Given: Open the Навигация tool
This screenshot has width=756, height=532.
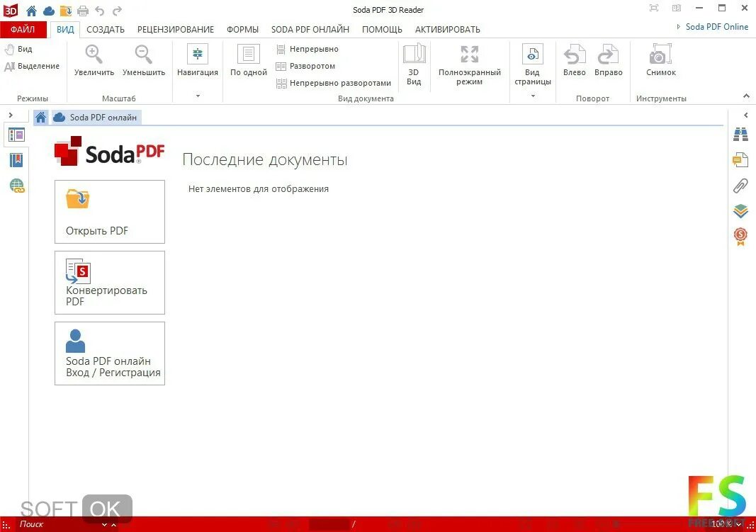Looking at the screenshot, I should coord(198,60).
